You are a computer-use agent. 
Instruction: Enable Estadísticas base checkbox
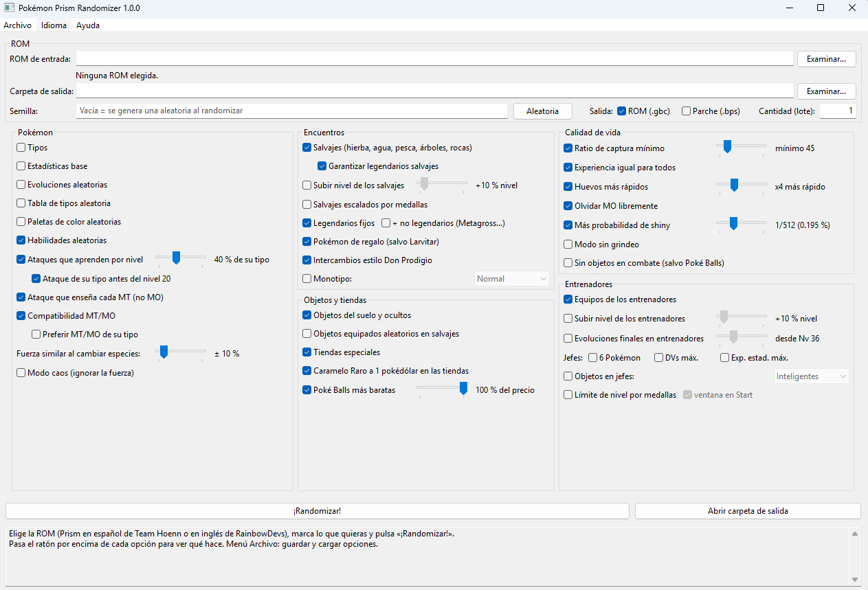pyautogui.click(x=21, y=166)
